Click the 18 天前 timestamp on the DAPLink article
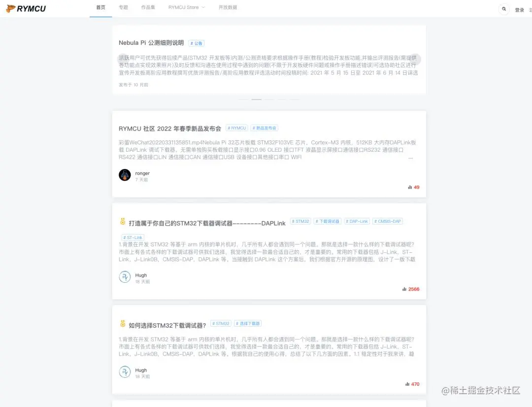Image resolution: width=532 pixels, height=407 pixels. click(x=142, y=282)
